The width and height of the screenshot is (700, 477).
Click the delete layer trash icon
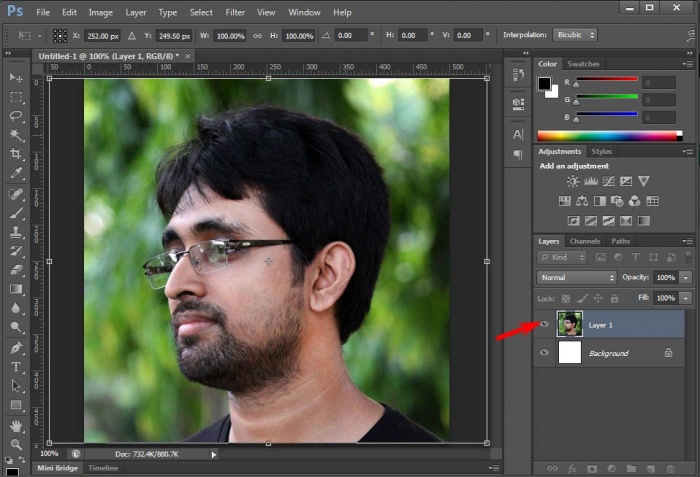pyautogui.click(x=671, y=468)
